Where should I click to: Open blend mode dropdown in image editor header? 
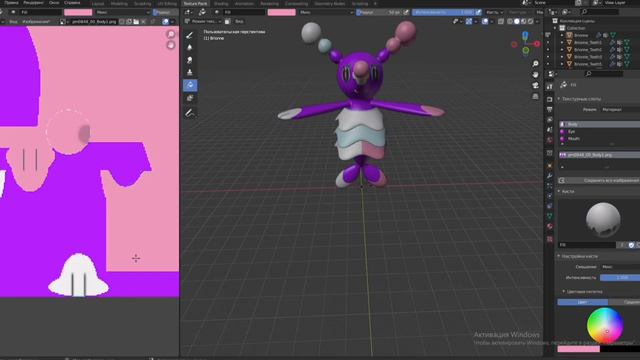tap(122, 12)
